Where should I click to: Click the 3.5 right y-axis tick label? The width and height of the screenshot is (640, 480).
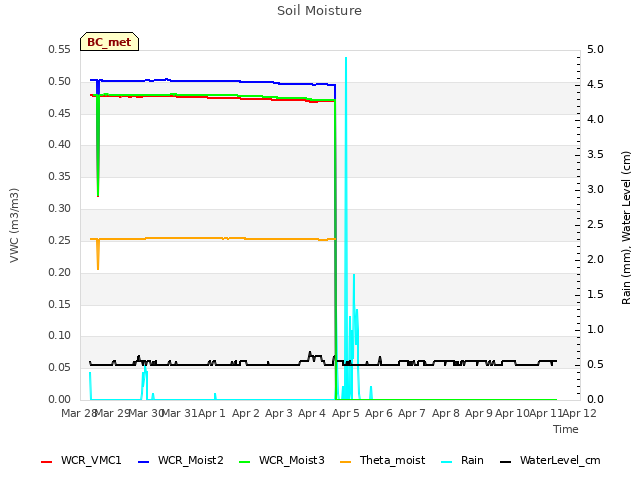point(595,155)
